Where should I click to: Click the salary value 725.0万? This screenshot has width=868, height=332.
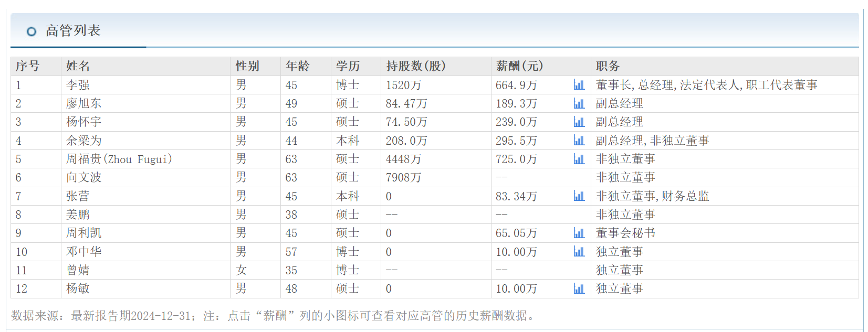pyautogui.click(x=517, y=159)
